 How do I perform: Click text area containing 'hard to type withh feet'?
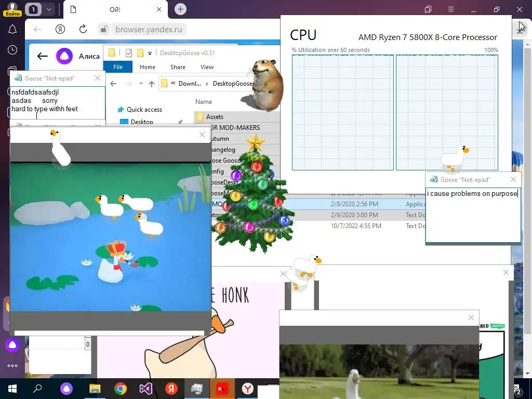(58, 103)
